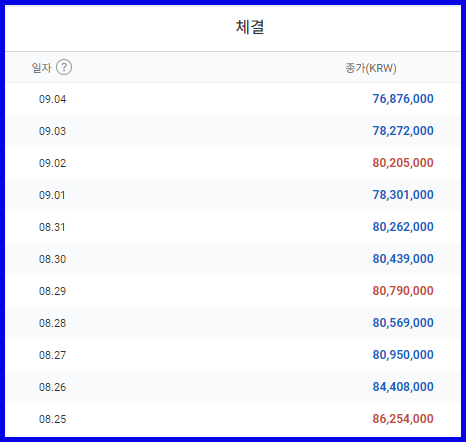466x442 pixels.
Task: Click closing price 78,301,000
Action: pos(403,195)
